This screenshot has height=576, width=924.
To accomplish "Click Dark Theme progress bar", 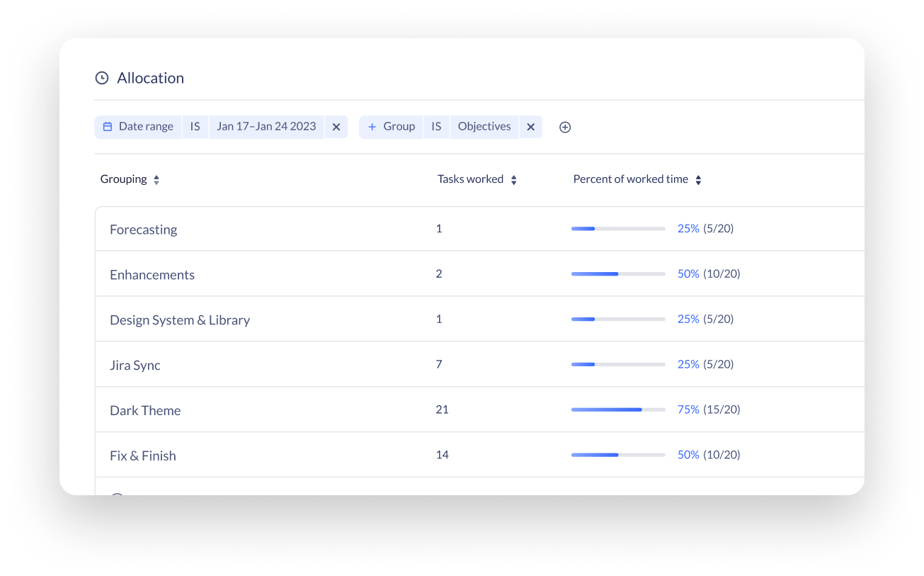I will pos(618,410).
